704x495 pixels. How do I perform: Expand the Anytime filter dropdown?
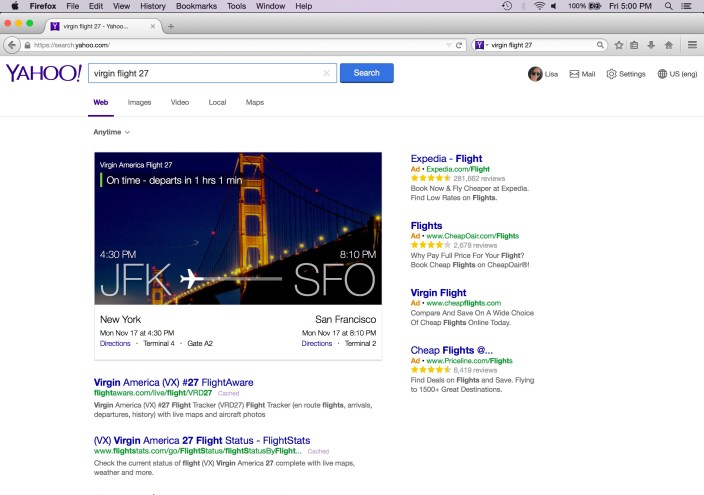pyautogui.click(x=111, y=132)
